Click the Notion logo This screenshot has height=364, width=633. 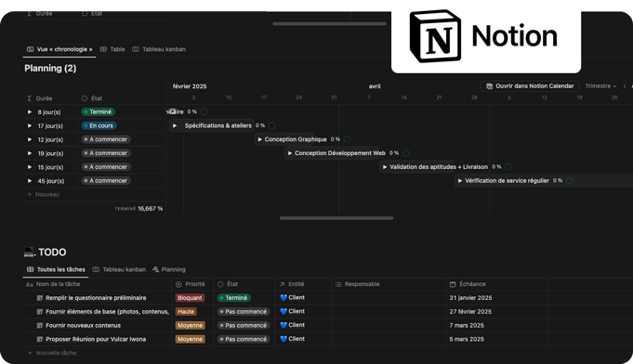[483, 36]
